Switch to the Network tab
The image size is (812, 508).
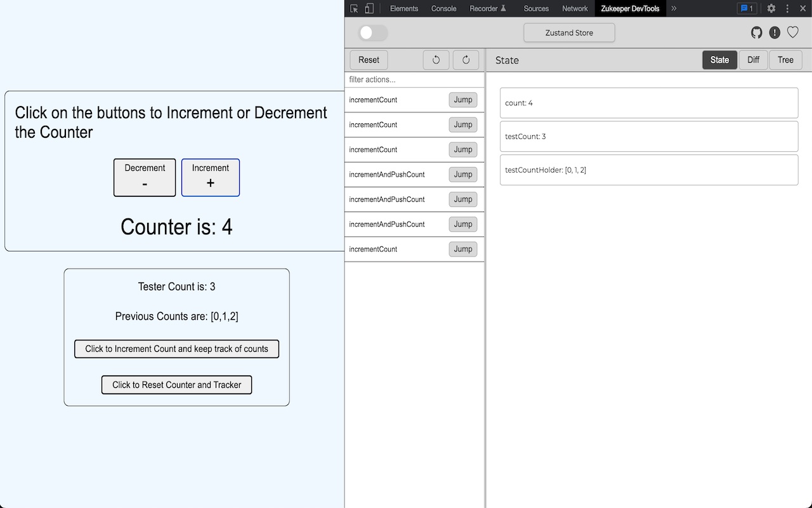click(575, 8)
